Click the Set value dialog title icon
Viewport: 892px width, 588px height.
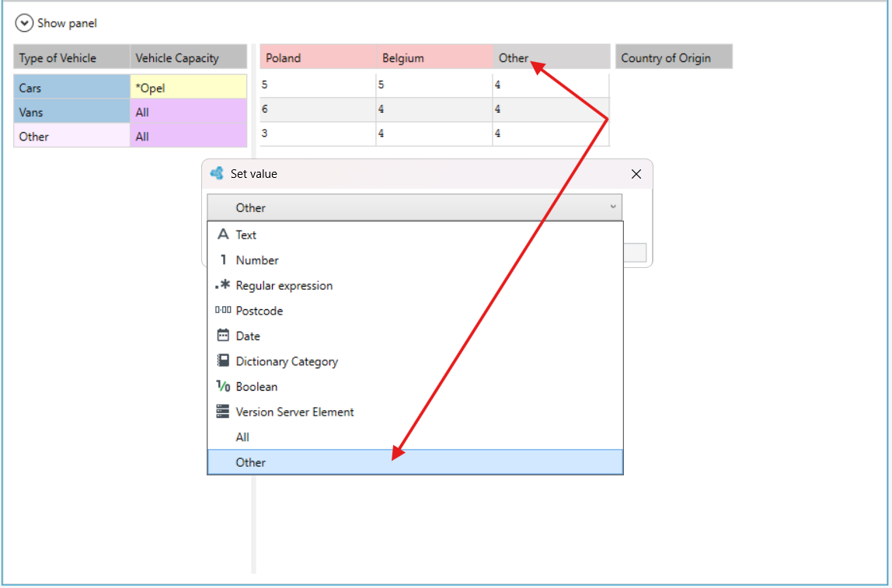217,173
